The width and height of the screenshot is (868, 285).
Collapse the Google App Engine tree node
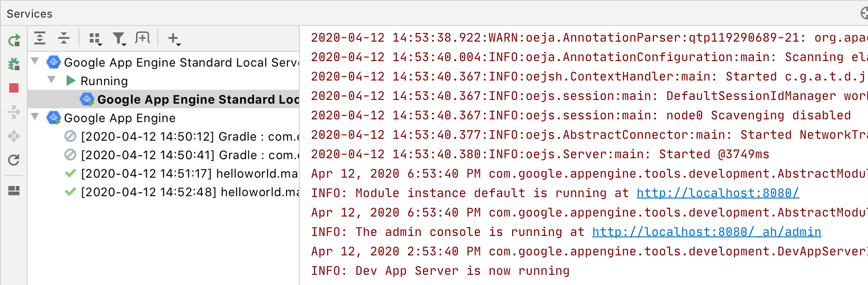[x=35, y=118]
